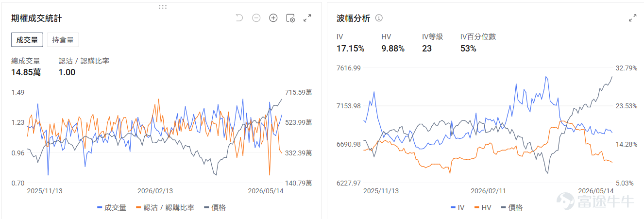Toggle HV series in 波幅分析 legend
Viewport: 644px width, 219px height.
tap(483, 207)
